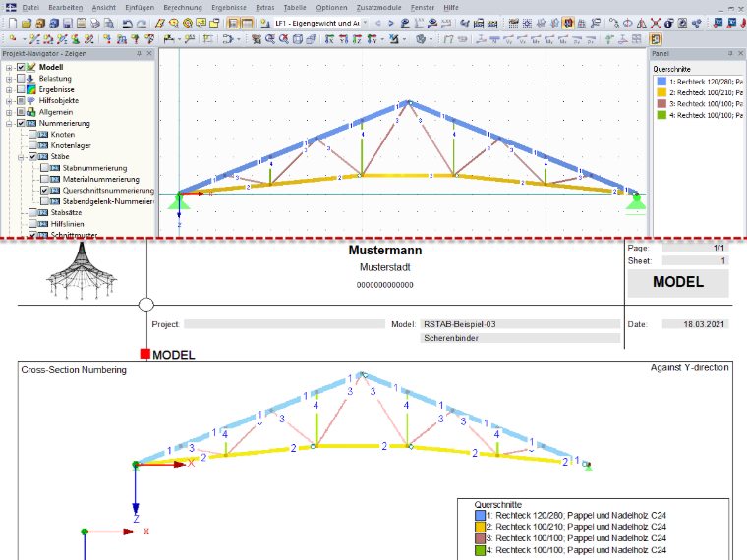Click the Print printer icon
Viewport: 747px width, 560px height.
94,23
